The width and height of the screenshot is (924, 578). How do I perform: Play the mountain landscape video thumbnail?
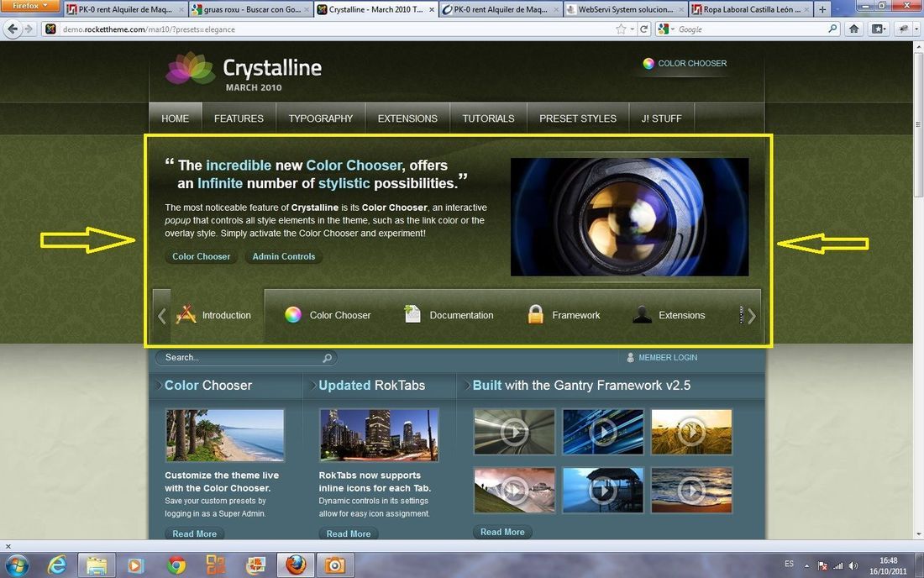tap(514, 491)
